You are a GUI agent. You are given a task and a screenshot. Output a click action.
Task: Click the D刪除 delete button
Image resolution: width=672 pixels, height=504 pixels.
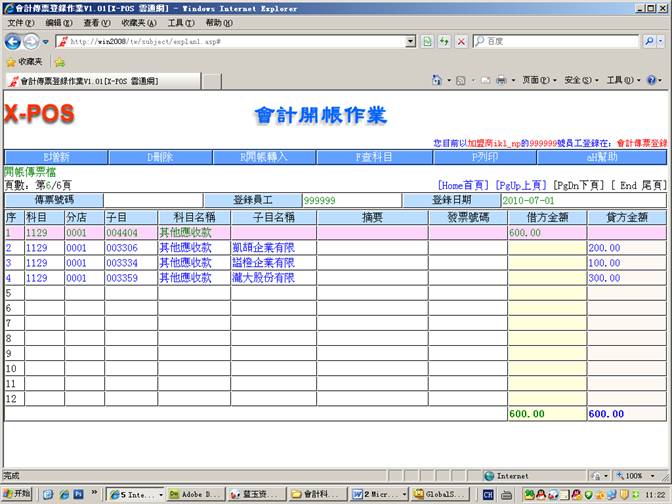coord(160,157)
